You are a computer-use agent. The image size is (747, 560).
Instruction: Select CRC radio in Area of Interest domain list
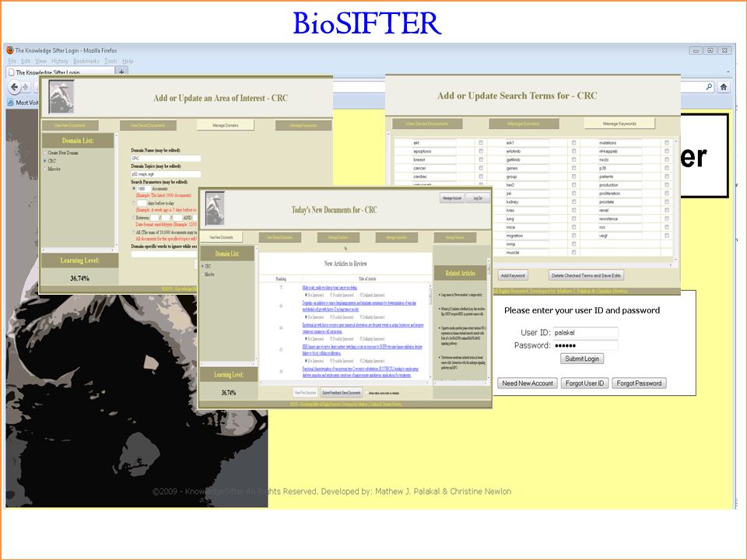click(x=45, y=161)
